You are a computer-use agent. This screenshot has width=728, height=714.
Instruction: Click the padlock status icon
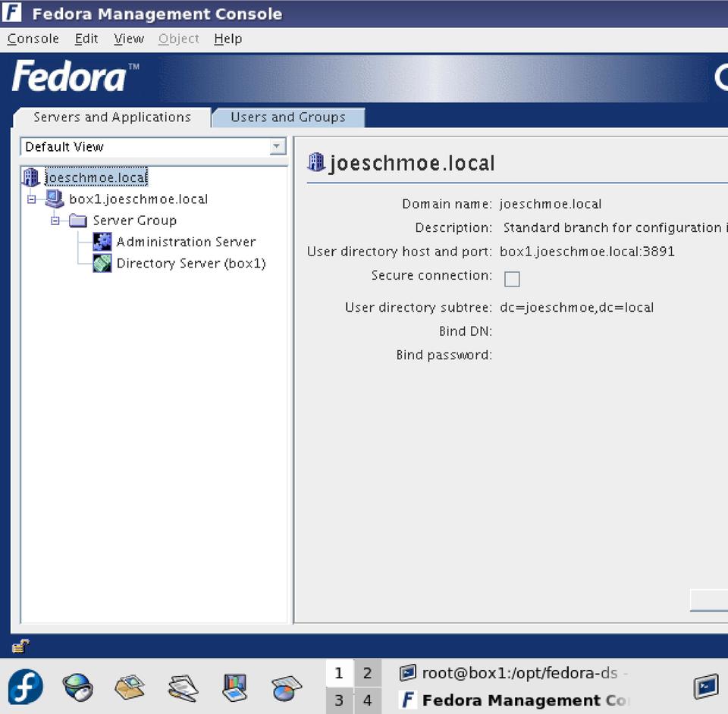click(20, 646)
